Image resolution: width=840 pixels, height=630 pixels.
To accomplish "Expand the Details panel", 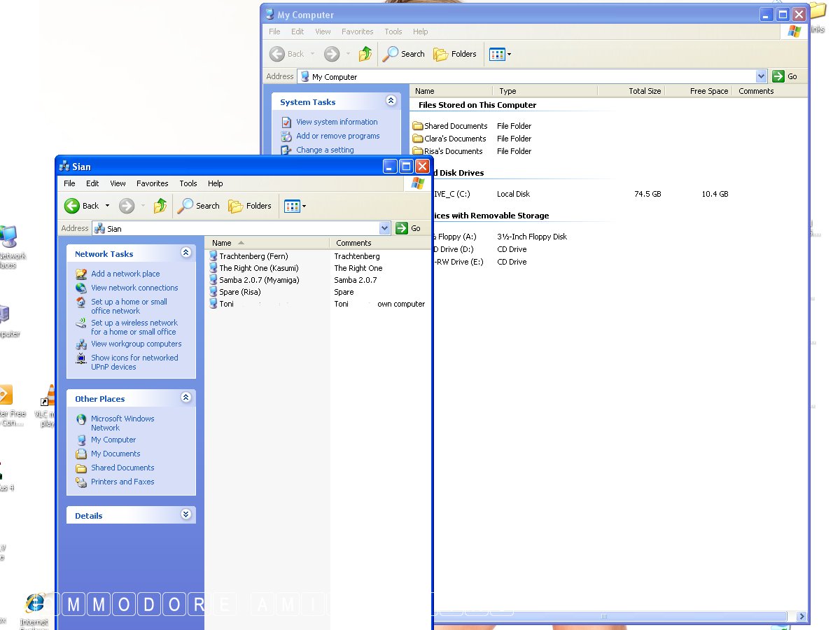I will coord(185,514).
